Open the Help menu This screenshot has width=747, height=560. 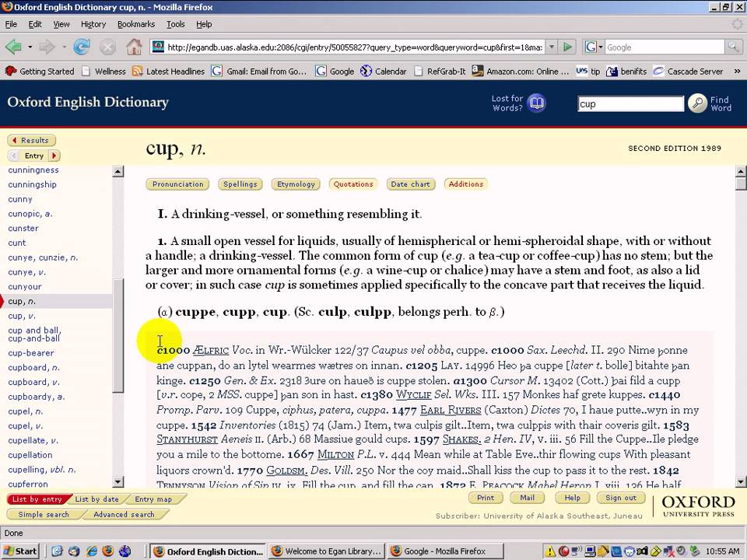pyautogui.click(x=204, y=24)
